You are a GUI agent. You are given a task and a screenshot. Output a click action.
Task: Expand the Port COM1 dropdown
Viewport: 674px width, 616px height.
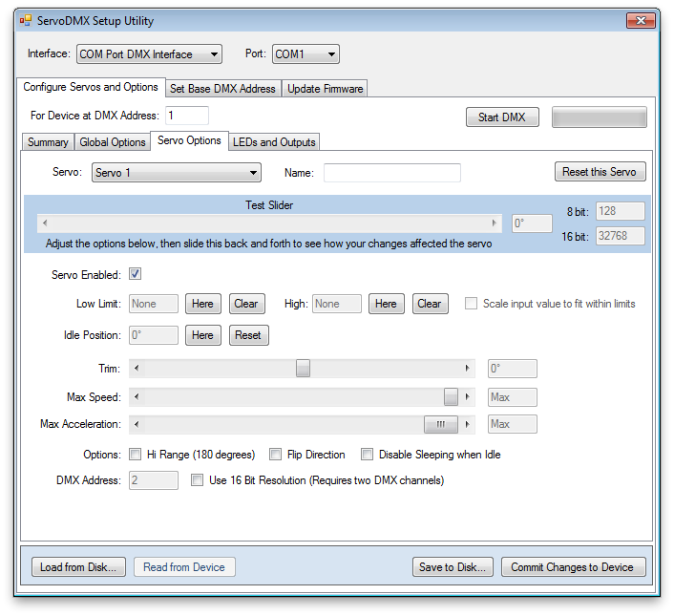click(305, 54)
